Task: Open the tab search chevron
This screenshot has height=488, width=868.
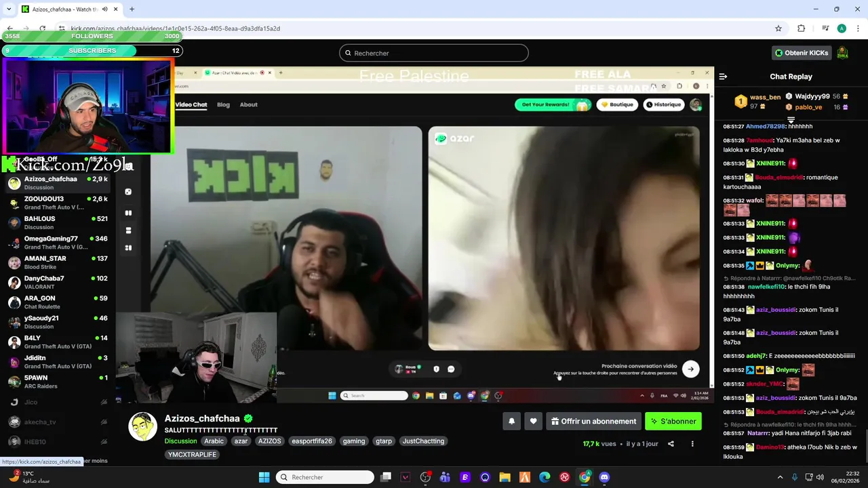Action: (x=8, y=9)
